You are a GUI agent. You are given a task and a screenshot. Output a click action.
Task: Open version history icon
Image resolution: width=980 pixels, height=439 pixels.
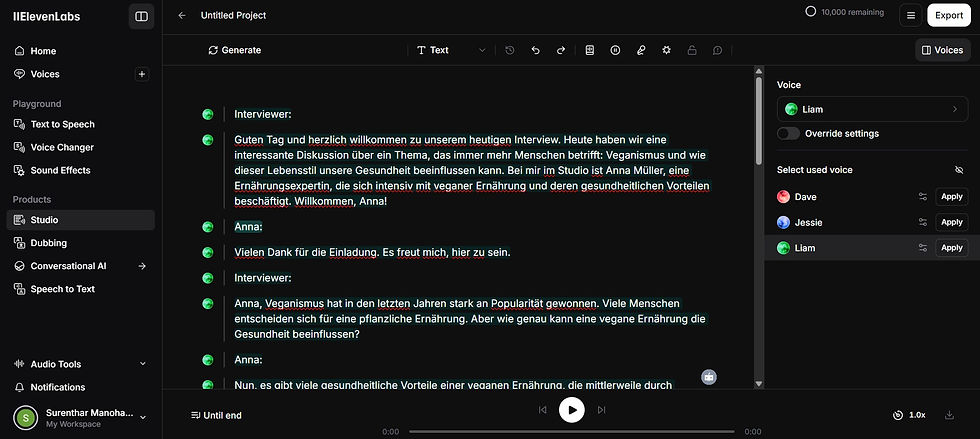pyautogui.click(x=510, y=50)
